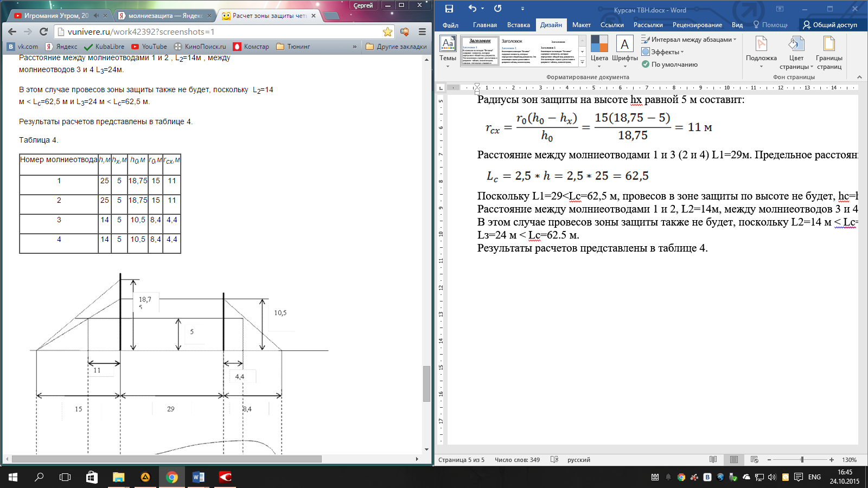The width and height of the screenshot is (868, 488).
Task: Click Set as Default (По умолчанию) button
Action: [x=670, y=65]
